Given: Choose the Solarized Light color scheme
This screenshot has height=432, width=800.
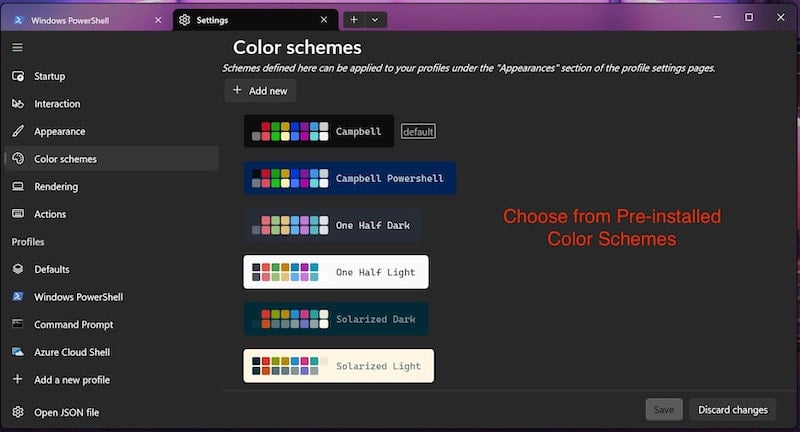Looking at the screenshot, I should [x=339, y=366].
